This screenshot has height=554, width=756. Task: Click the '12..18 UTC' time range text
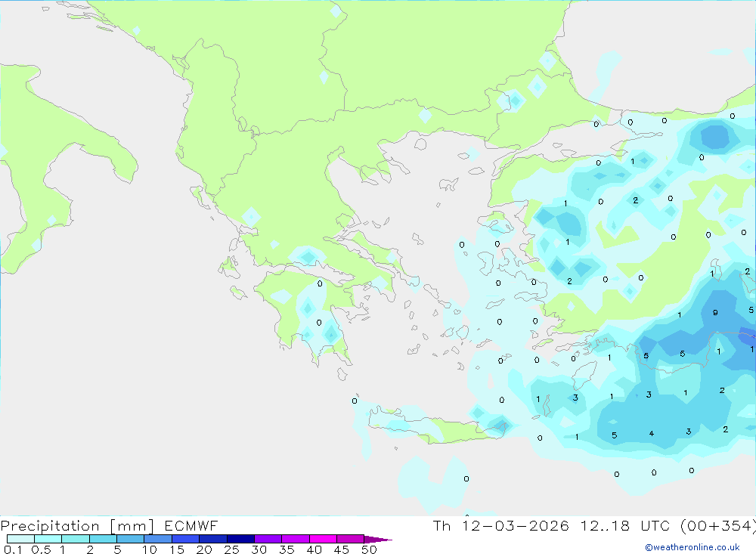[625, 525]
